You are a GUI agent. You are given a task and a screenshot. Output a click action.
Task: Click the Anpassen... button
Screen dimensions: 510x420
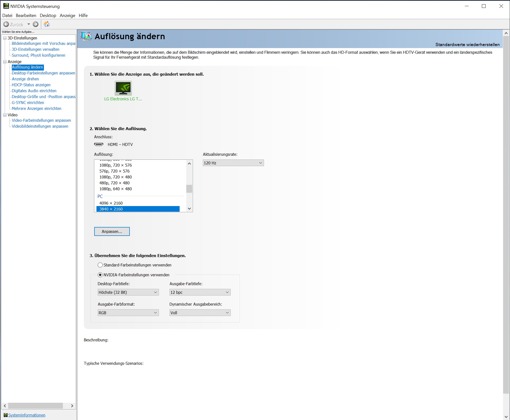(x=112, y=231)
